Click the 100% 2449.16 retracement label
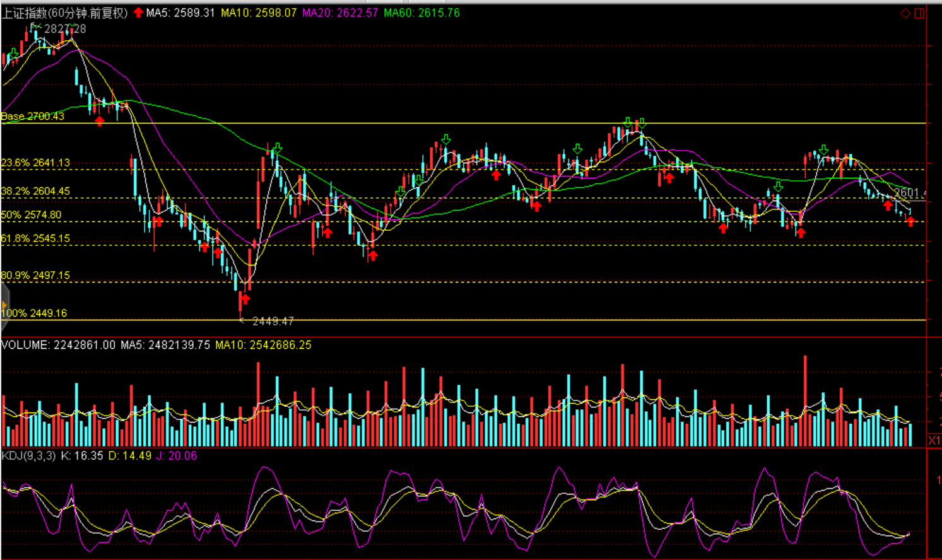Screen dimensions: 942x560 point(34,313)
